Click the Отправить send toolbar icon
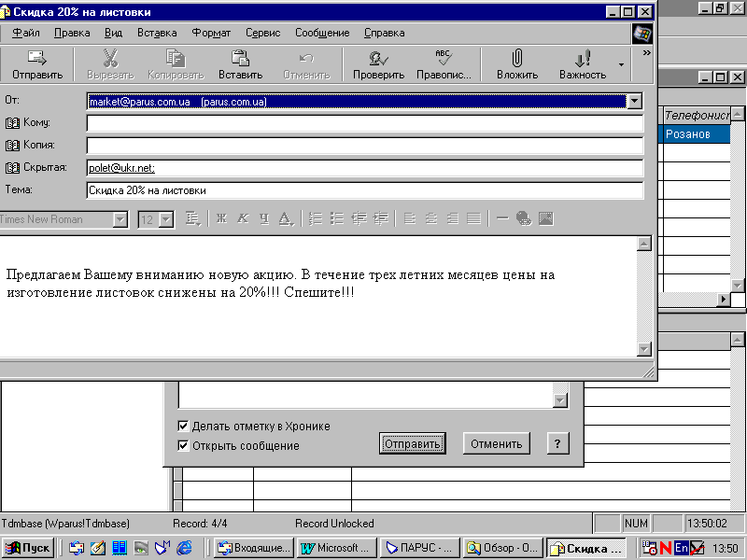 [x=37, y=59]
